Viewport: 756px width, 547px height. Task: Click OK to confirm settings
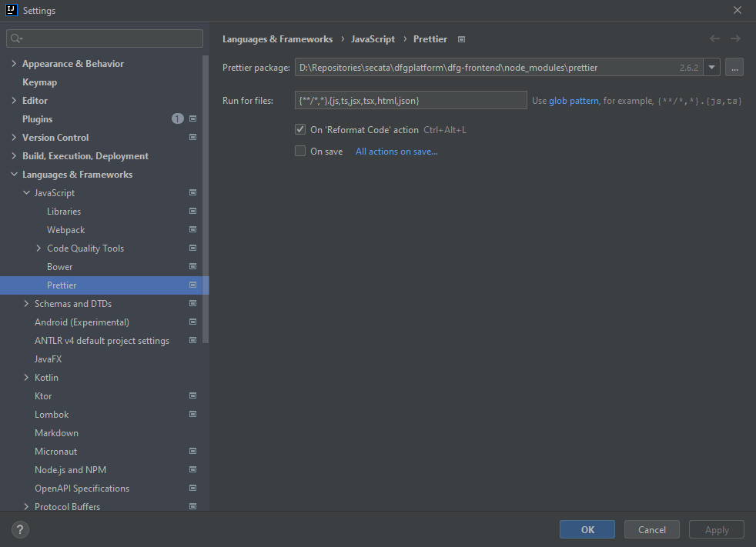pyautogui.click(x=587, y=529)
